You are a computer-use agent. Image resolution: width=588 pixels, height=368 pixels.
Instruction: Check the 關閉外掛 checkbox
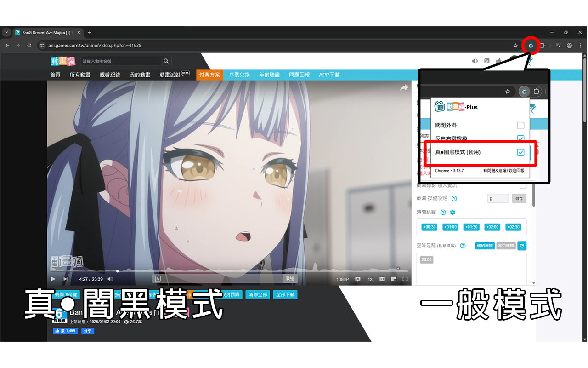[520, 125]
